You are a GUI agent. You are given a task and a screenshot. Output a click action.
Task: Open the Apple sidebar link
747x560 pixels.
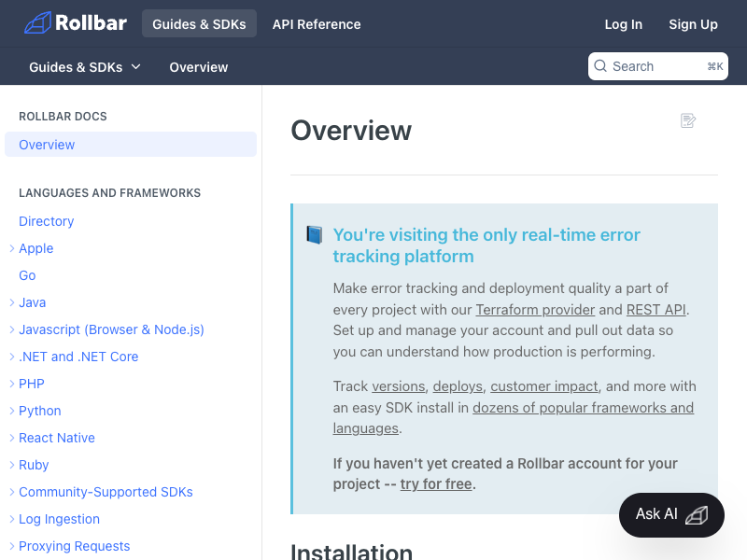click(x=36, y=248)
